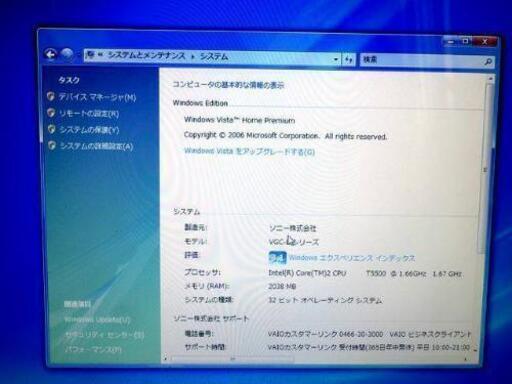Select the text Windows Vista Home Premium
The height and width of the screenshot is (384, 512).
coord(240,120)
